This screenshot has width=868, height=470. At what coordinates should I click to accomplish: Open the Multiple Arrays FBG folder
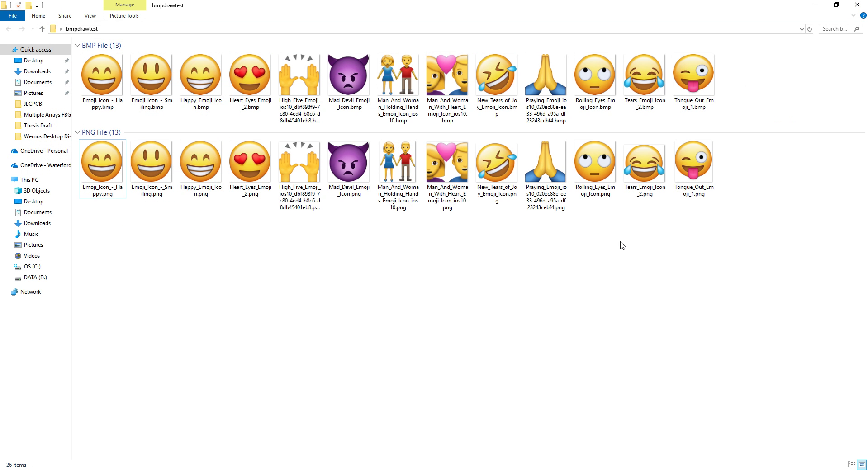click(x=47, y=115)
